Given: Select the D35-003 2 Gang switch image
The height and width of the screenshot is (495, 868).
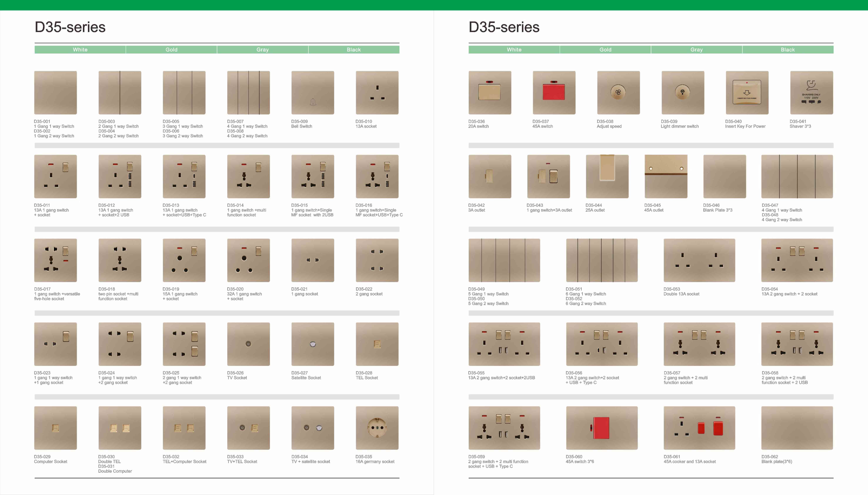Looking at the screenshot, I should click(x=120, y=92).
